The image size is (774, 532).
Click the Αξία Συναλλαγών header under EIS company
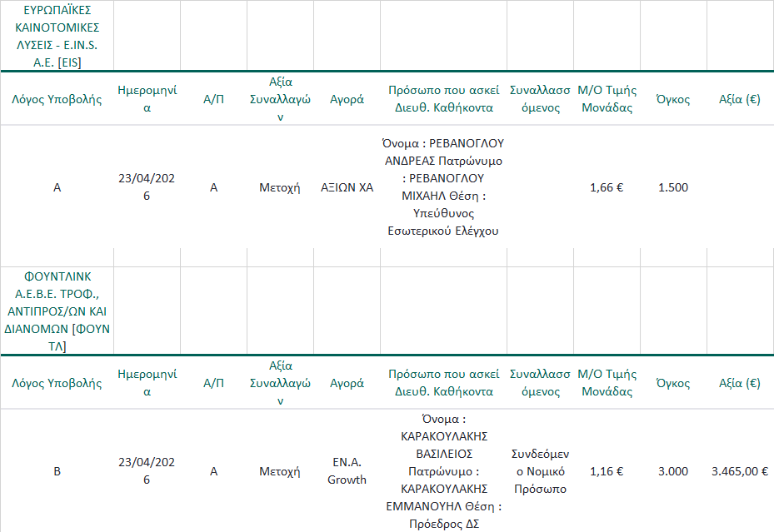coord(280,99)
